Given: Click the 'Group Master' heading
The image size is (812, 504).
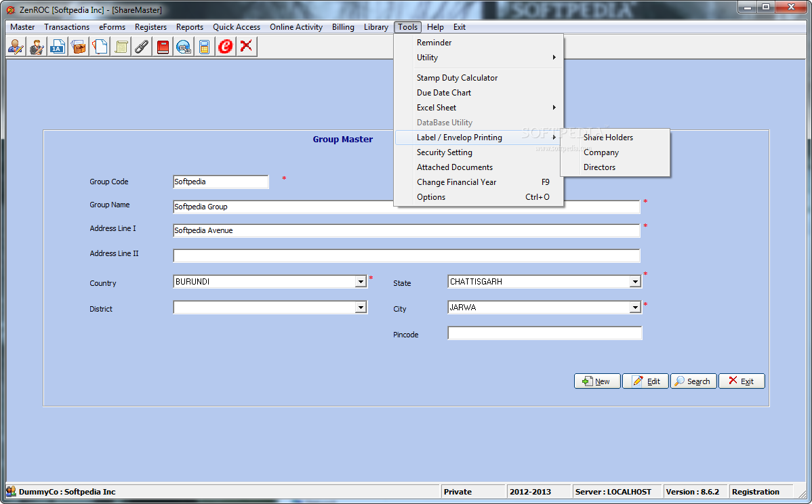Looking at the screenshot, I should click(x=343, y=139).
